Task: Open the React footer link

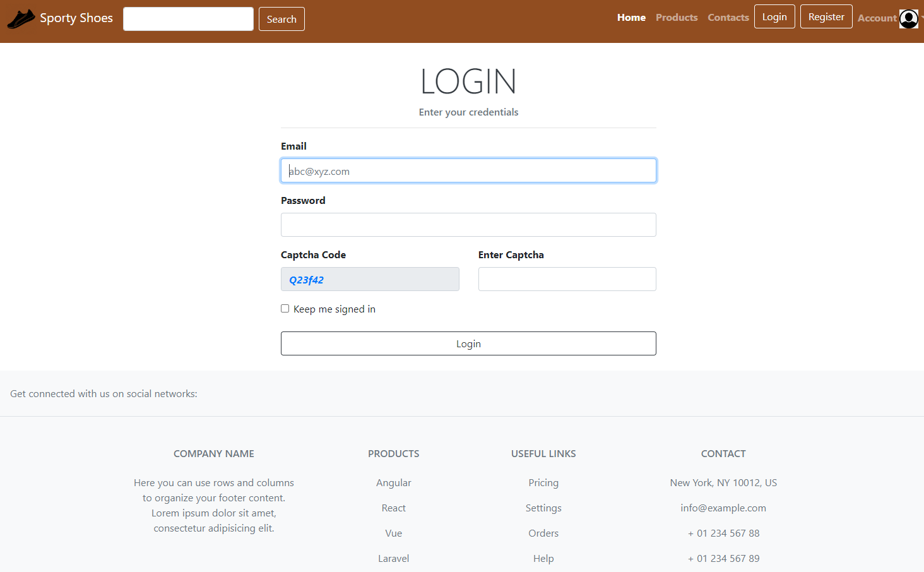Action: (394, 508)
